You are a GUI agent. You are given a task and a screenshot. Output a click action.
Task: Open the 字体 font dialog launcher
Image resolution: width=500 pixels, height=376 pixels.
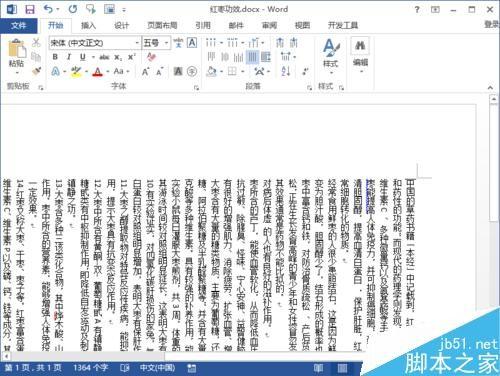tap(196, 87)
